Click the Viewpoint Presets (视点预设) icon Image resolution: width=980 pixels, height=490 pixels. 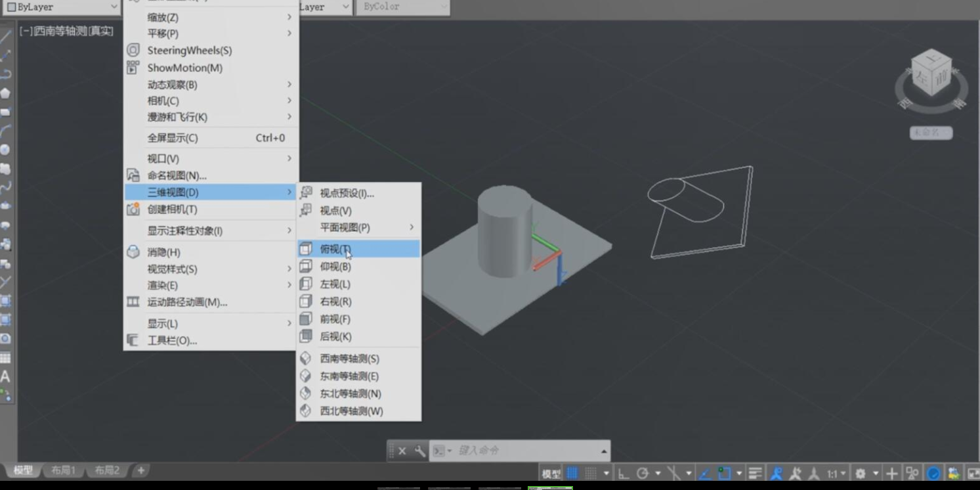306,193
